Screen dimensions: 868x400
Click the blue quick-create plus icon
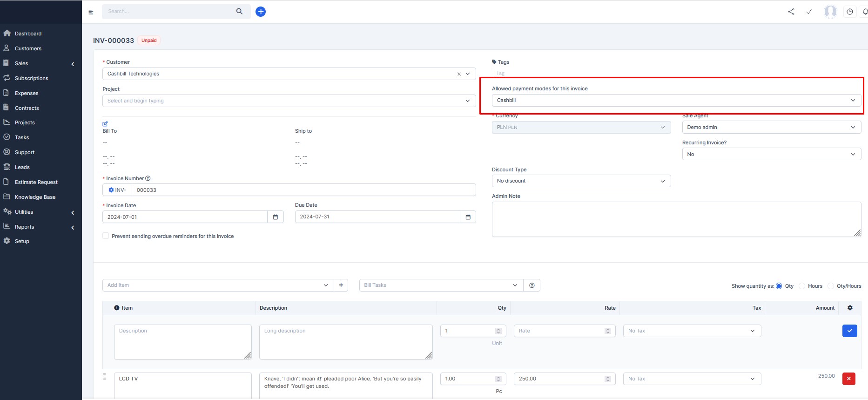(x=261, y=12)
